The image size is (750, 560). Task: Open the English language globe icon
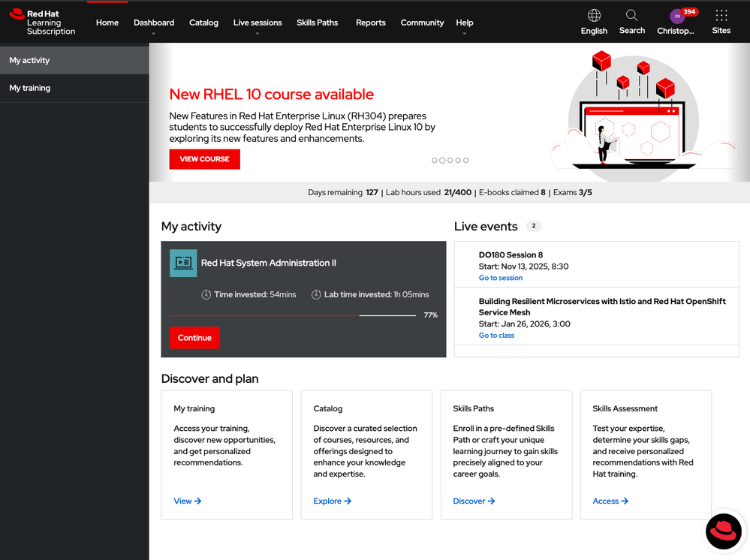click(x=594, y=16)
